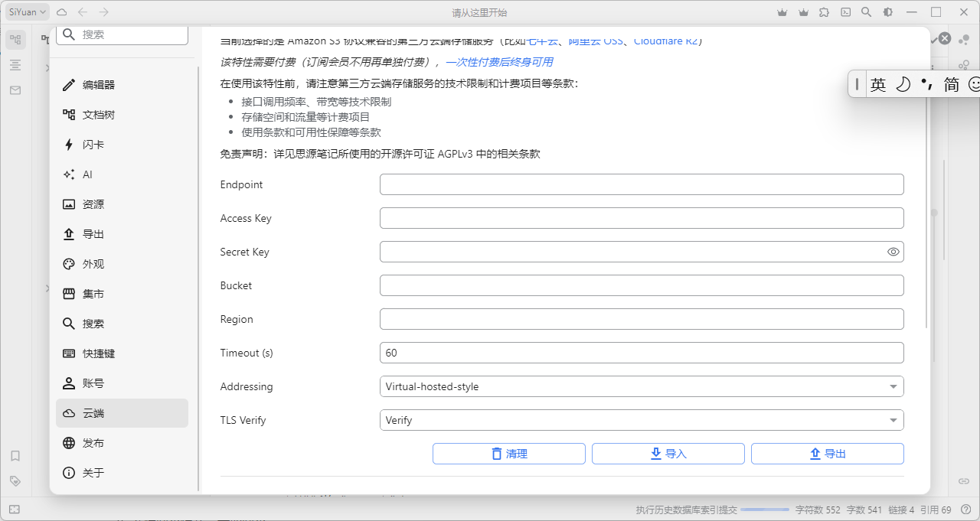The width and height of the screenshot is (980, 521).
Task: Click the index commit progress bar in the status bar
Action: tap(765, 510)
